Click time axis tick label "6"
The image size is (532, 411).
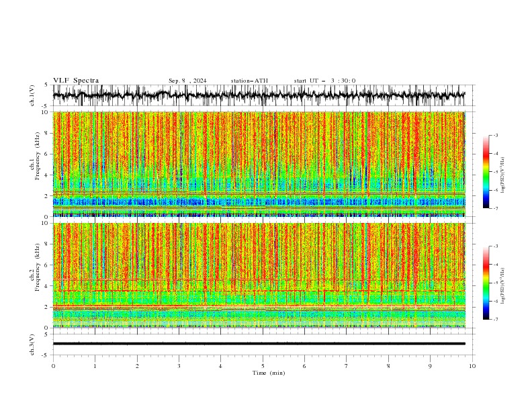pos(304,366)
